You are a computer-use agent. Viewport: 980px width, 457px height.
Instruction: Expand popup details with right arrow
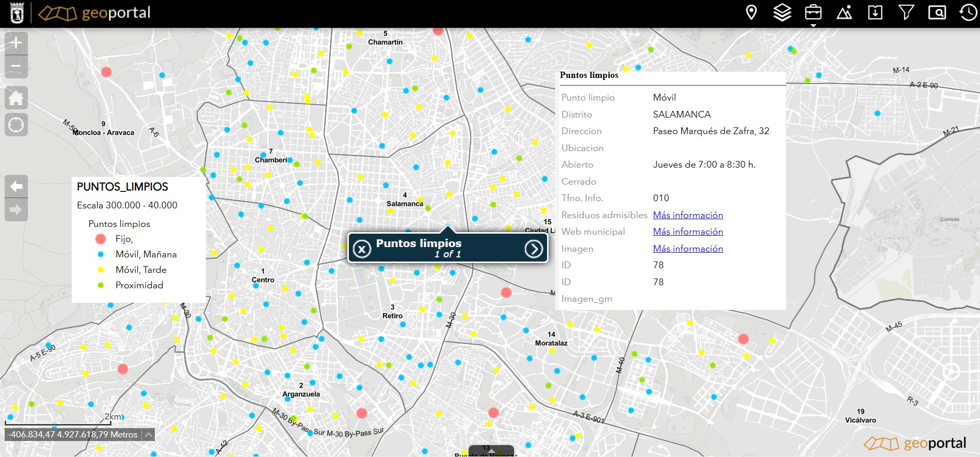[534, 249]
